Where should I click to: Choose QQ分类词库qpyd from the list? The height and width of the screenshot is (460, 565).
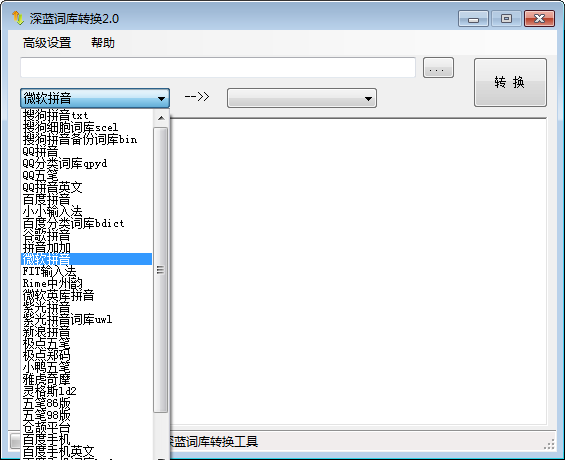coord(86,163)
